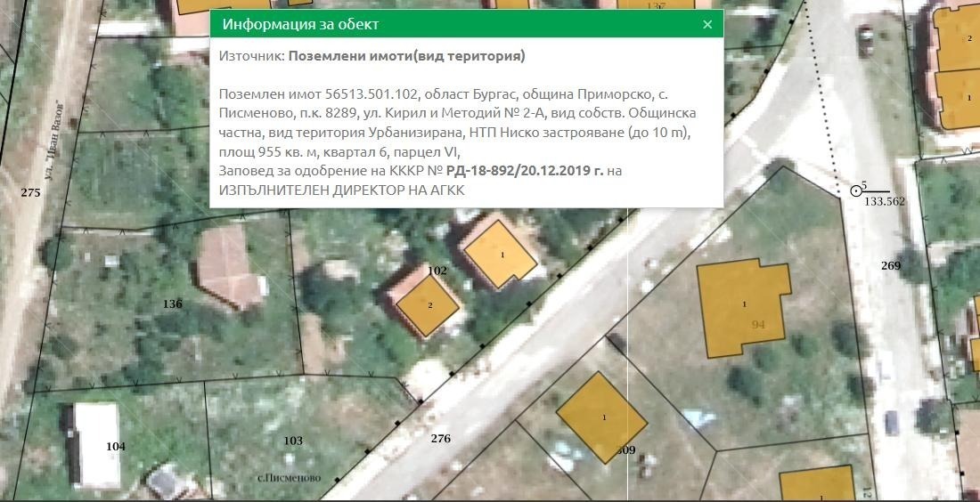Click the Информация за обект title bar
The width and height of the screenshot is (980, 502).
tap(445, 25)
